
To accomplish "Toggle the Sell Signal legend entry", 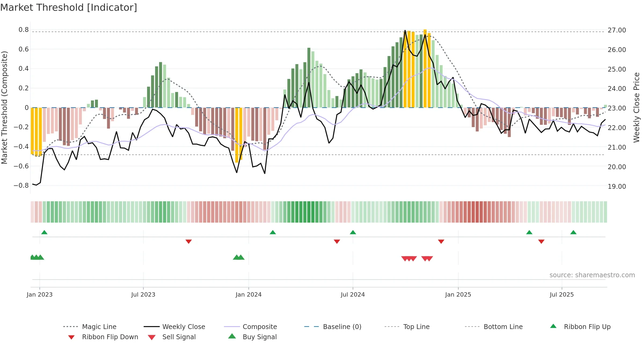I will coord(172,337).
